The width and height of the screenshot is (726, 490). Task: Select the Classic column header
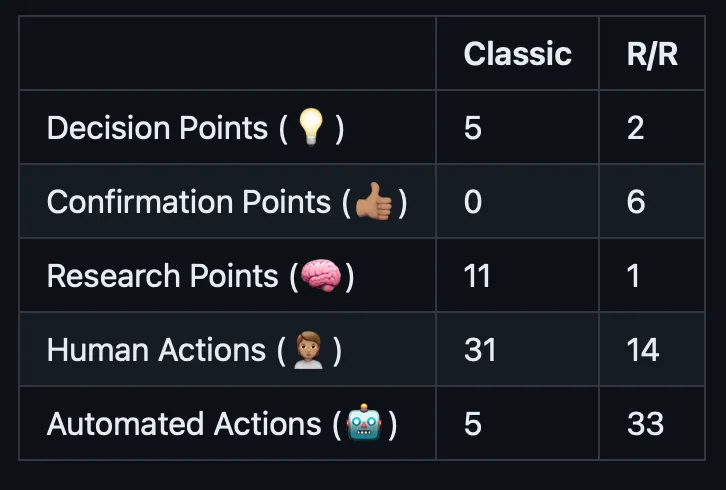click(517, 54)
